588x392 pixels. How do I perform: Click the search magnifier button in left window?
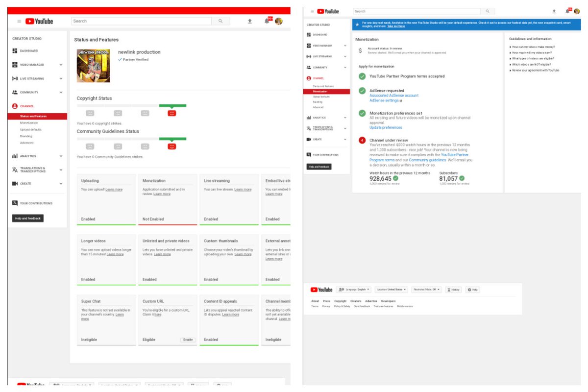220,21
